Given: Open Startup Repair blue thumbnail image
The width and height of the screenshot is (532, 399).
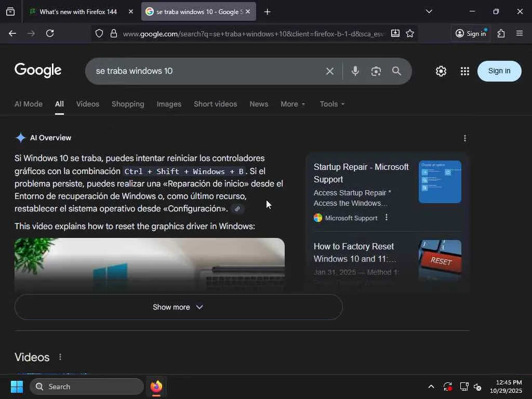Looking at the screenshot, I should pyautogui.click(x=440, y=182).
